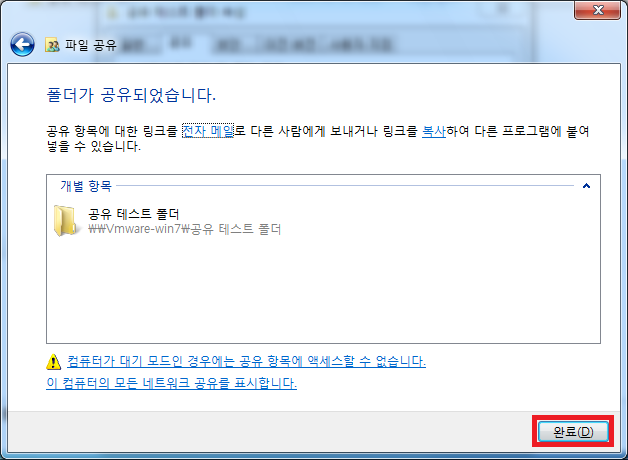Viewport: 628px width, 460px height.
Task: Click the 개별 항목 group header label
Action: [86, 186]
